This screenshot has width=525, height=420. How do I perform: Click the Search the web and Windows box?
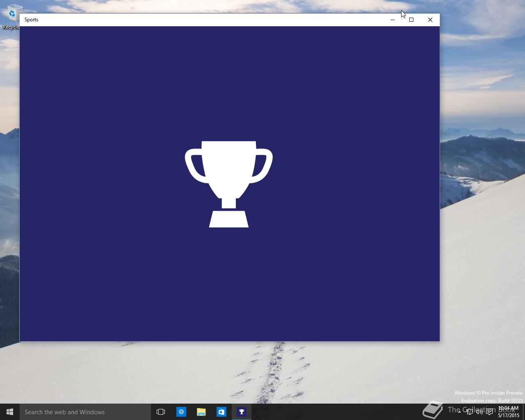point(85,412)
